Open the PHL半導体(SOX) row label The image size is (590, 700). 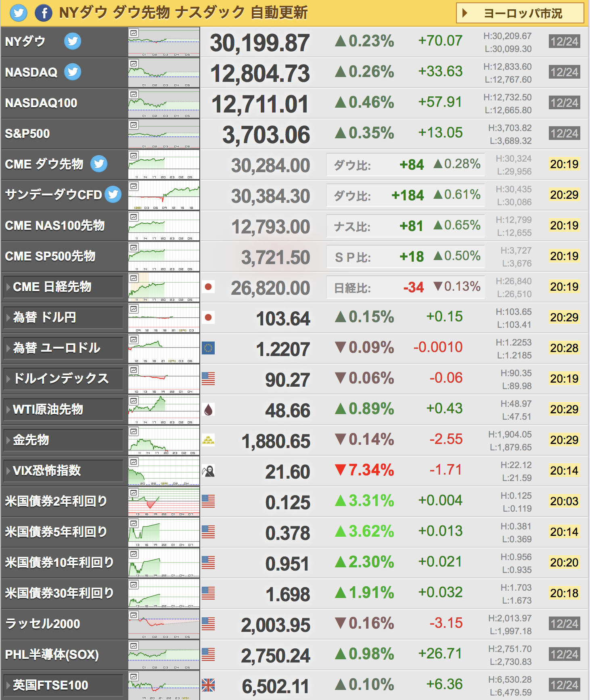(52, 655)
